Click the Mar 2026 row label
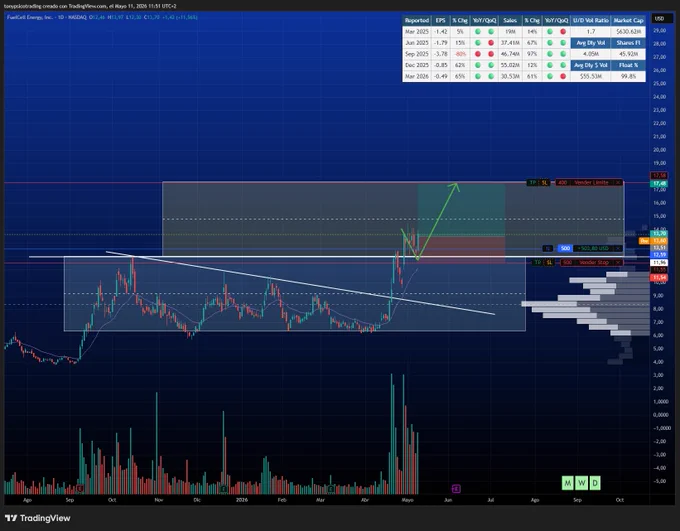 click(417, 76)
